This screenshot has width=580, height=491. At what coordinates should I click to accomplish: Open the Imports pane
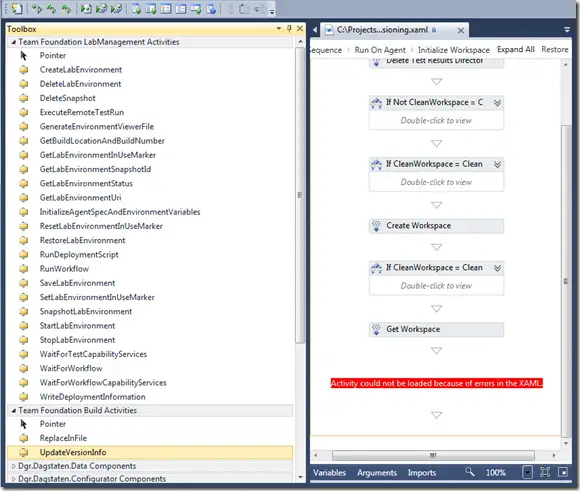point(422,473)
